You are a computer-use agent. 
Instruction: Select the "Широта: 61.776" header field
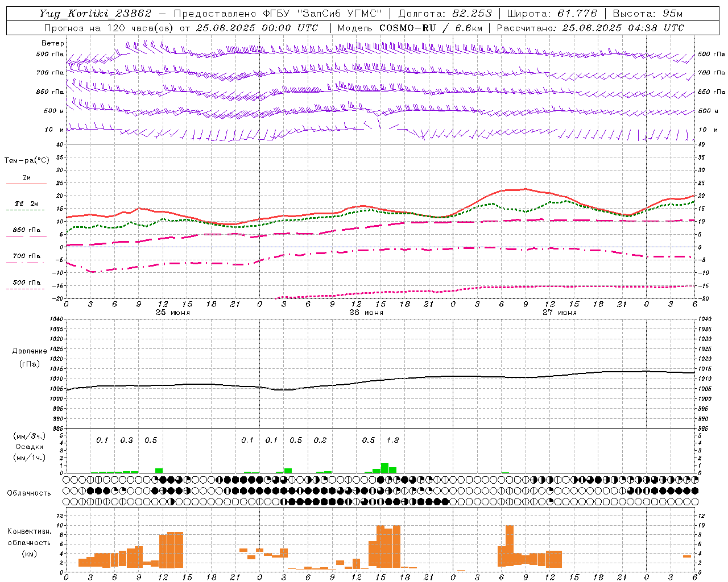click(552, 14)
